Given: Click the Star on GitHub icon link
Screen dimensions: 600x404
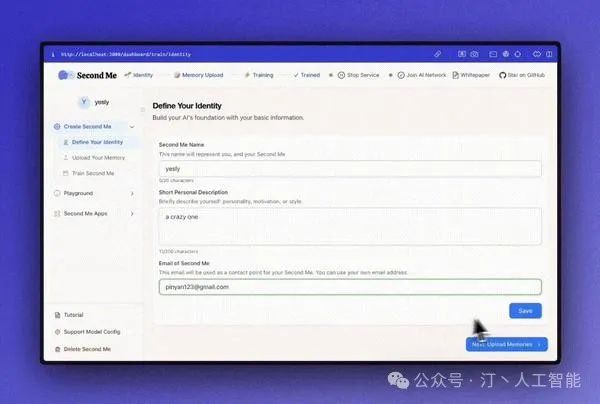Looking at the screenshot, I should pos(522,75).
